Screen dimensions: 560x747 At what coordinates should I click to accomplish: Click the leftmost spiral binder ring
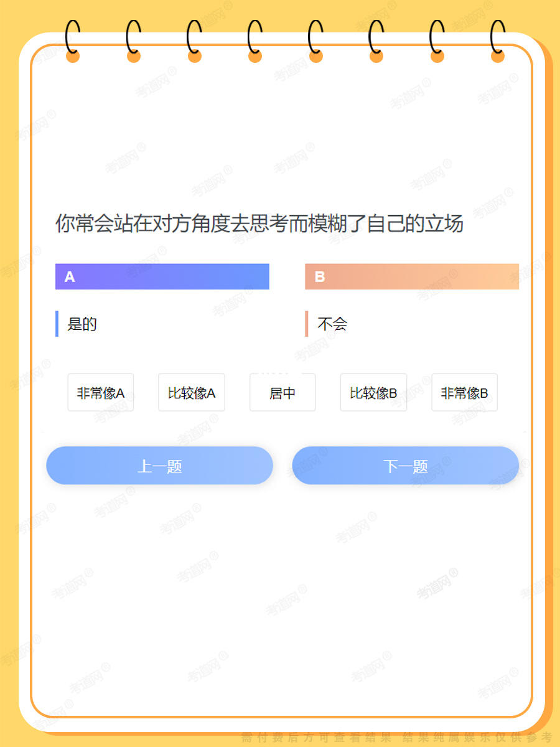tap(73, 41)
